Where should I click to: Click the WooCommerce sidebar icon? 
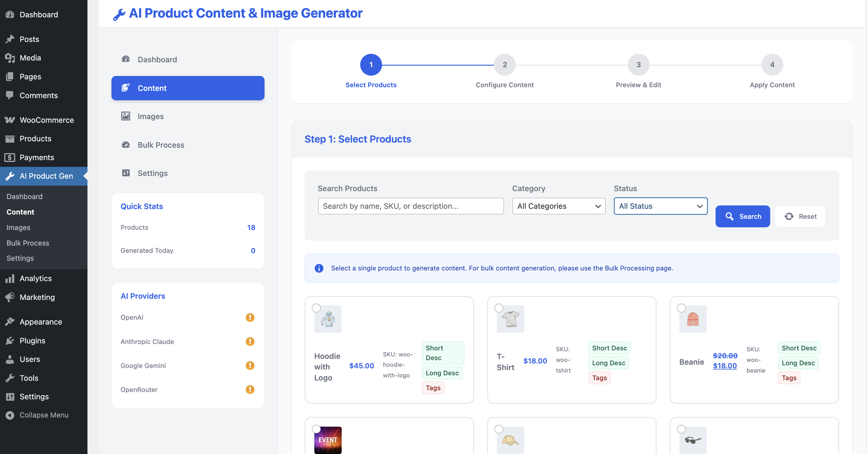click(10, 120)
